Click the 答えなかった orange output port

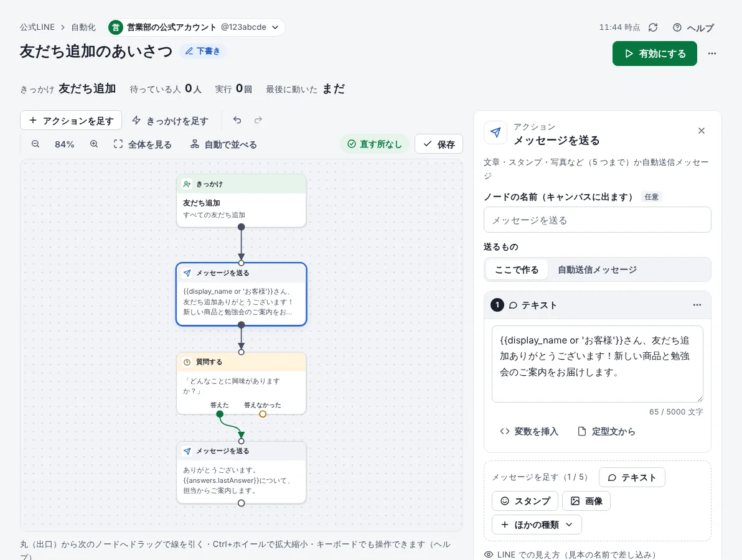click(x=263, y=414)
